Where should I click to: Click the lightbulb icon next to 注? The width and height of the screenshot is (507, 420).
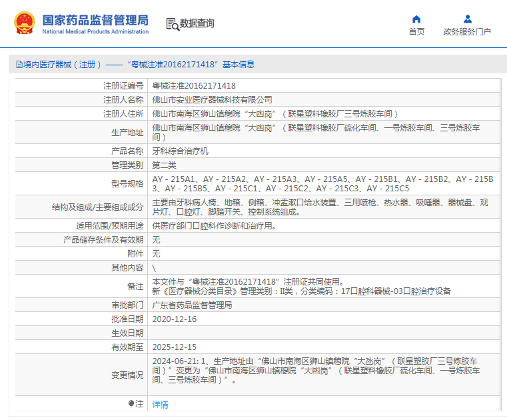pos(131,403)
